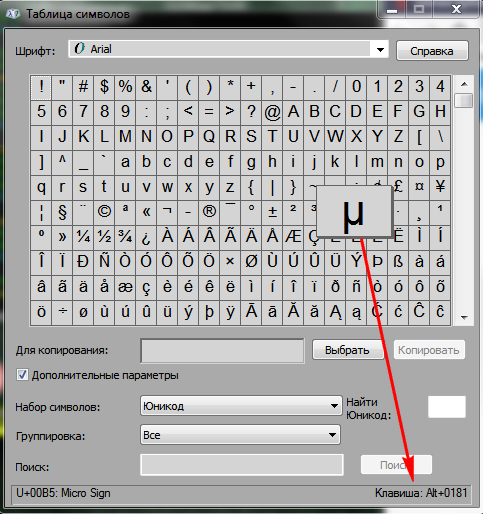This screenshot has width=483, height=514.
Task: Click the Справка help button
Action: (x=432, y=51)
